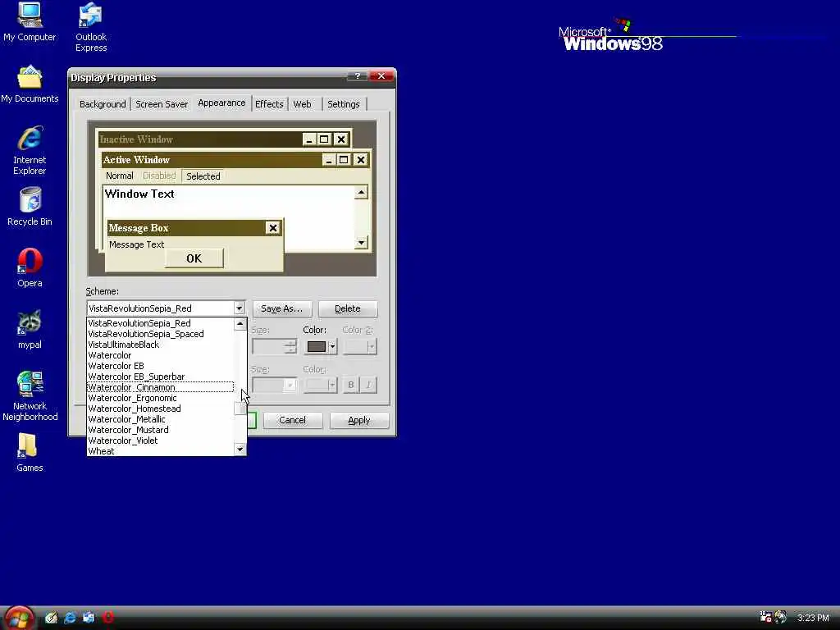840x630 pixels.
Task: Select Watercolor EB_Superbar scheme
Action: pos(160,377)
